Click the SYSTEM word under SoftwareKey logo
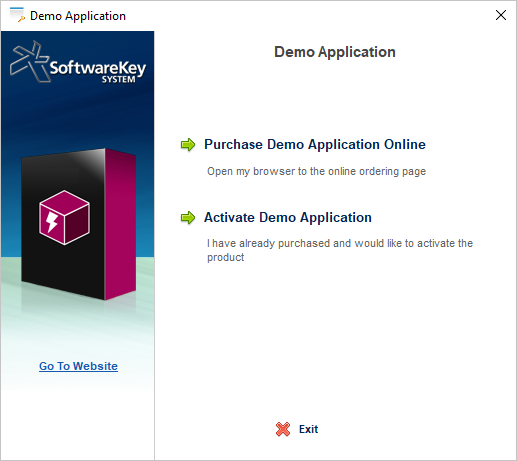The height and width of the screenshot is (461, 517). pyautogui.click(x=119, y=79)
